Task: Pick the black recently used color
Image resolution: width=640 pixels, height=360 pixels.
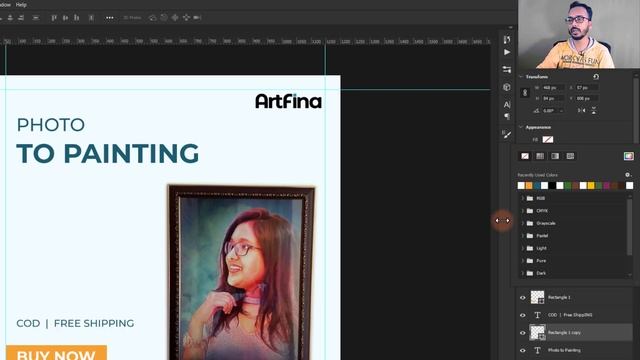Action: (x=552, y=186)
